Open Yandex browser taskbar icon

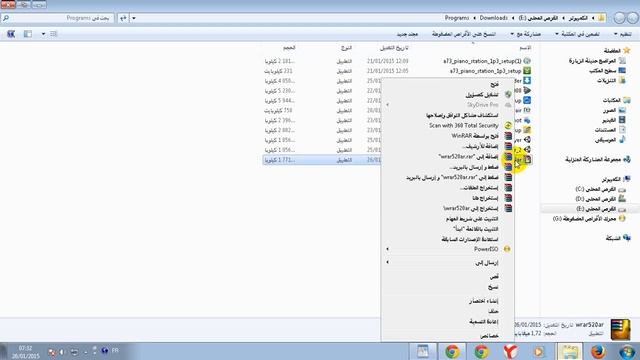510,351
